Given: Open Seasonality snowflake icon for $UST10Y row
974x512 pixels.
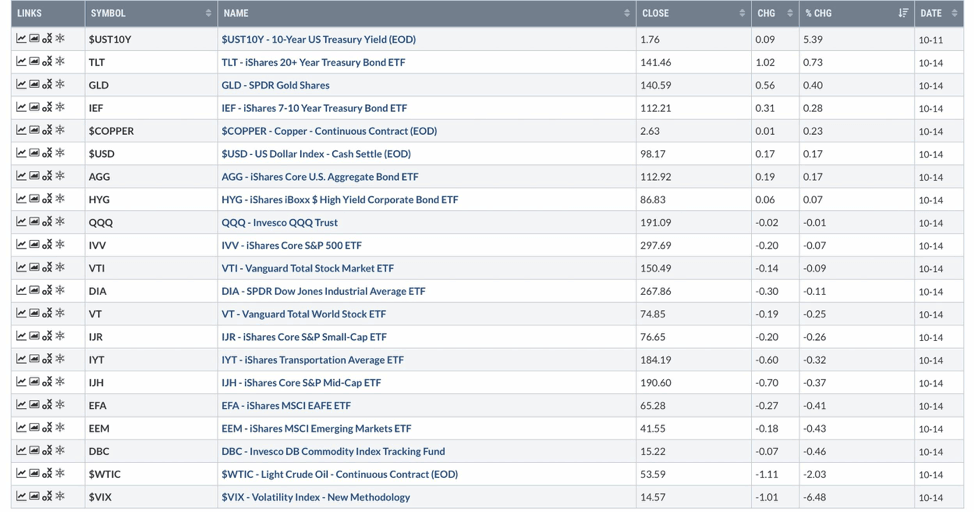Looking at the screenshot, I should [60, 39].
